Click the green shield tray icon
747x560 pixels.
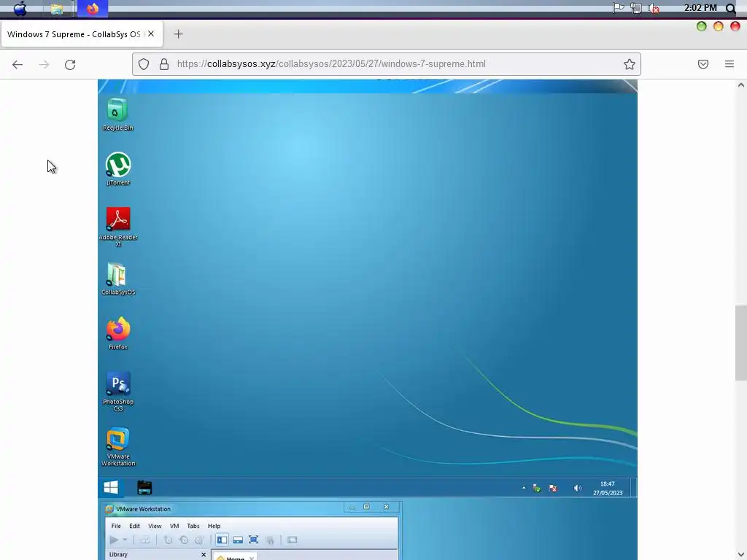[x=537, y=488]
